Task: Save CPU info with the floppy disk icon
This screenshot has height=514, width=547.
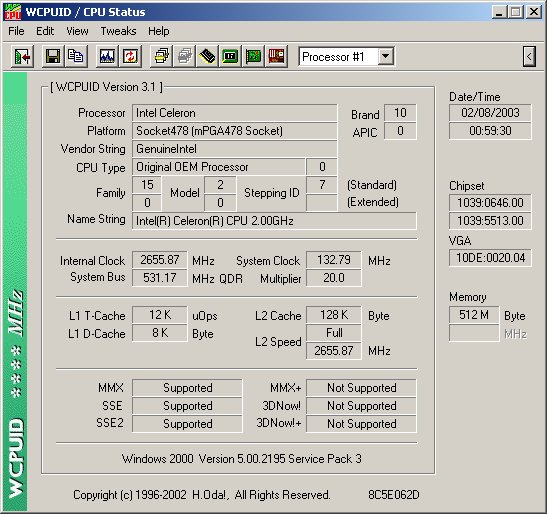Action: [x=53, y=56]
